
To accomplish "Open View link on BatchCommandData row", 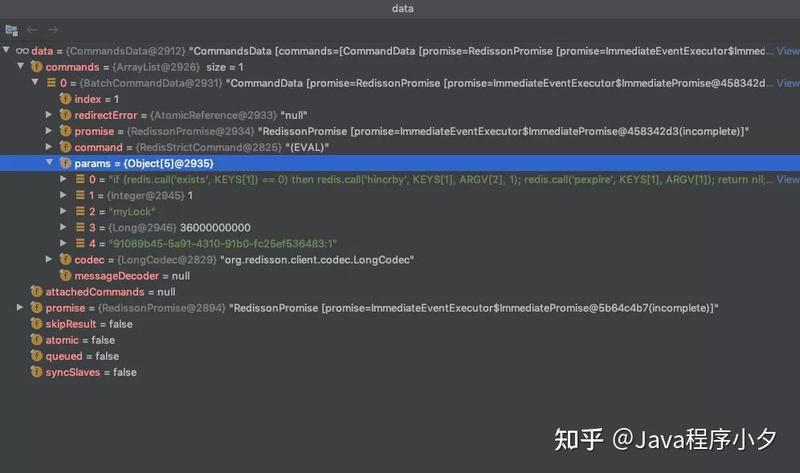I will [788, 83].
